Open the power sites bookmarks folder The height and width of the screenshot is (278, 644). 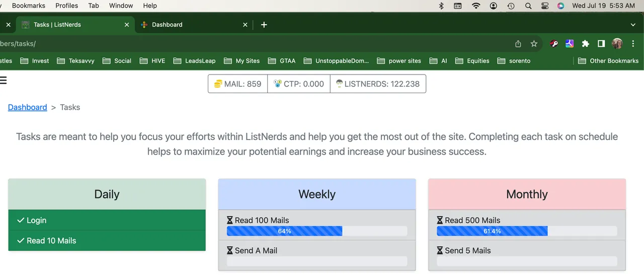pyautogui.click(x=398, y=61)
